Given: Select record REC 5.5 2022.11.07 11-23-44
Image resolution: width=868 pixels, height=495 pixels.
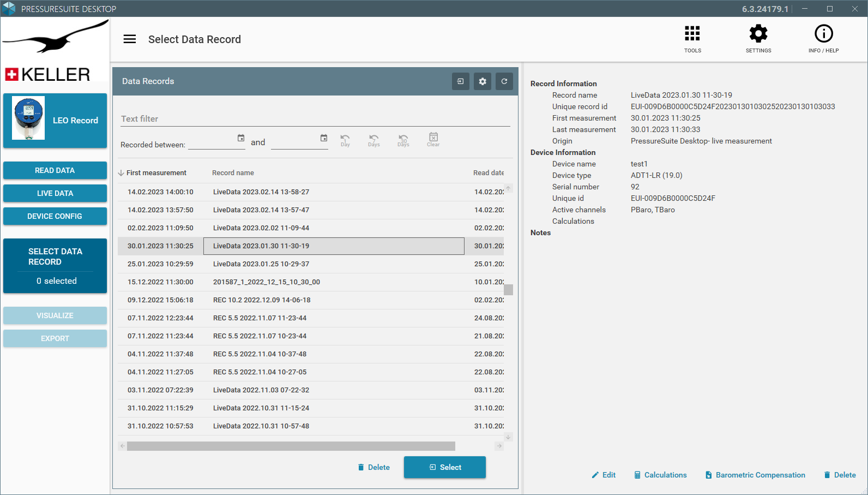Looking at the screenshot, I should [311, 318].
